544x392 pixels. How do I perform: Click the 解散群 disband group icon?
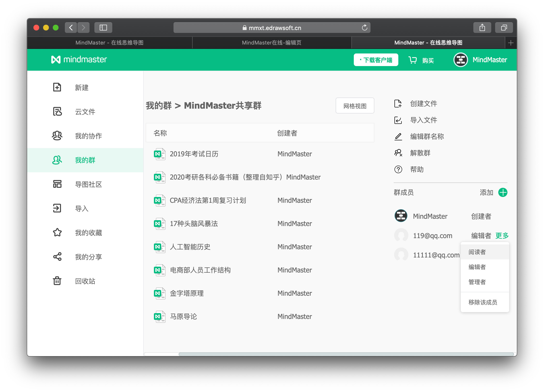pos(398,153)
